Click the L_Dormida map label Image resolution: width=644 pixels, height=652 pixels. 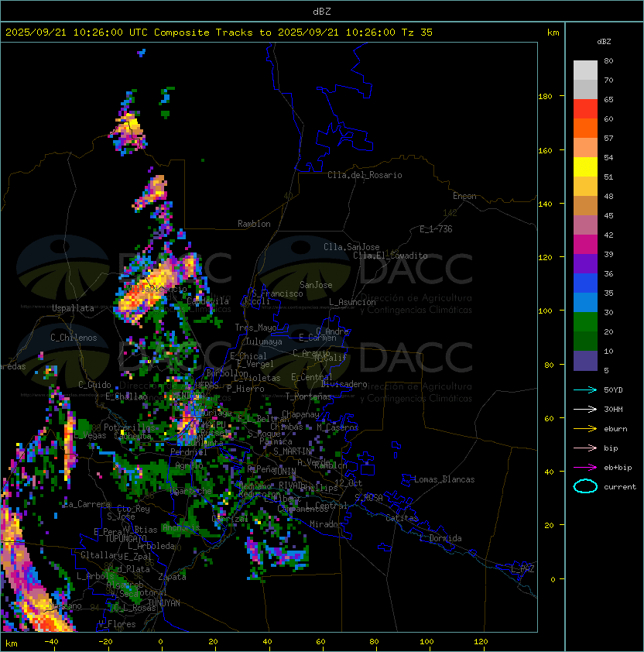441,538
